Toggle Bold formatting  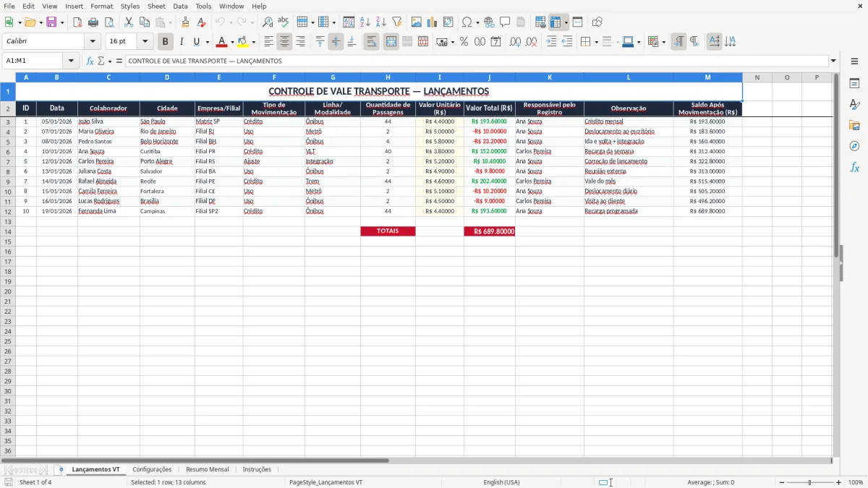click(x=166, y=42)
